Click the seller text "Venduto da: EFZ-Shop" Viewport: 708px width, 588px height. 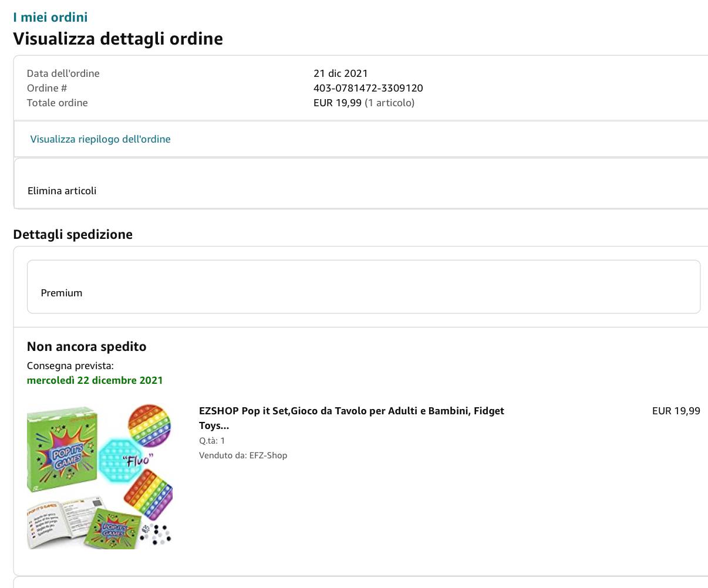(243, 455)
